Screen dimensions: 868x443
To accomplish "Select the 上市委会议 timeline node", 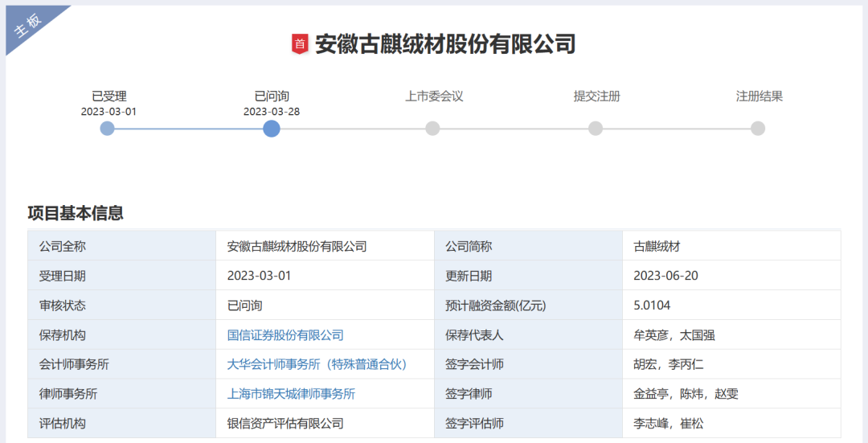I will (x=433, y=129).
